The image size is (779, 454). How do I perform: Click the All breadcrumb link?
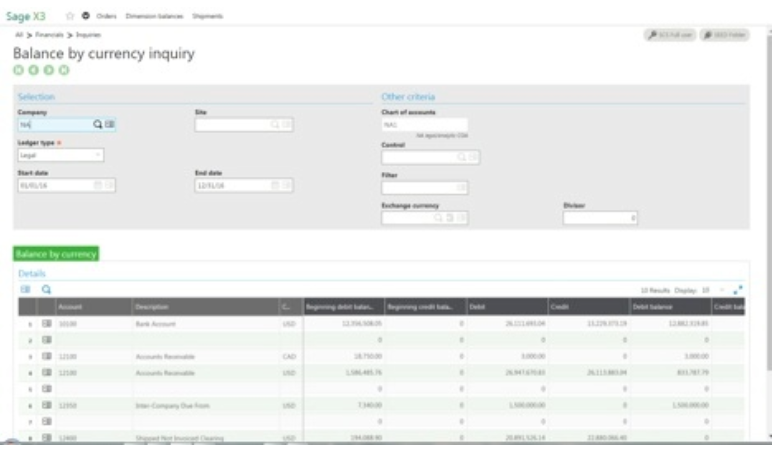19,35
